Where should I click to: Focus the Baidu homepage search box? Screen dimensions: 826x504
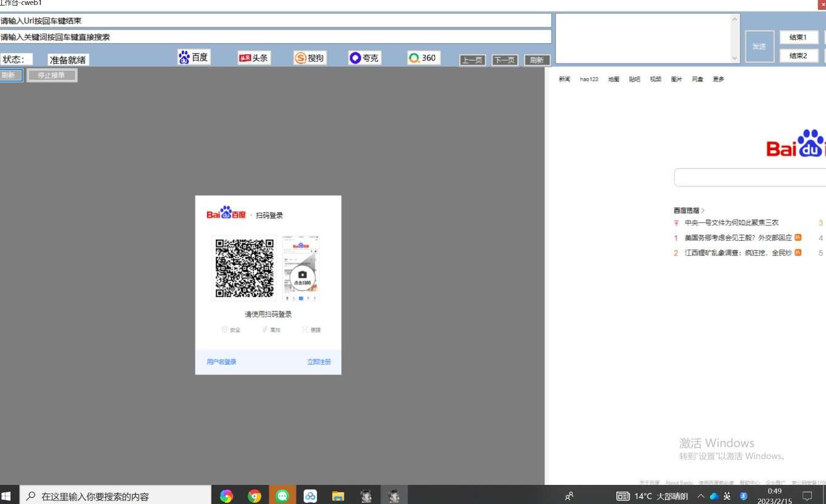pos(750,177)
